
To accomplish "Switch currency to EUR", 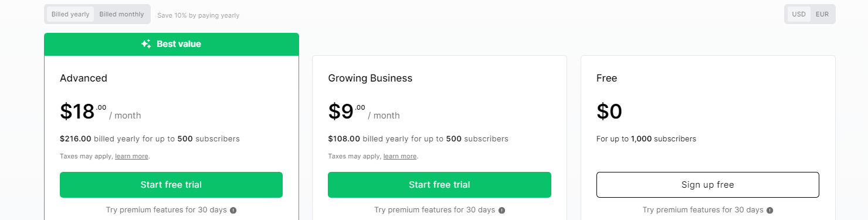I will pyautogui.click(x=822, y=14).
